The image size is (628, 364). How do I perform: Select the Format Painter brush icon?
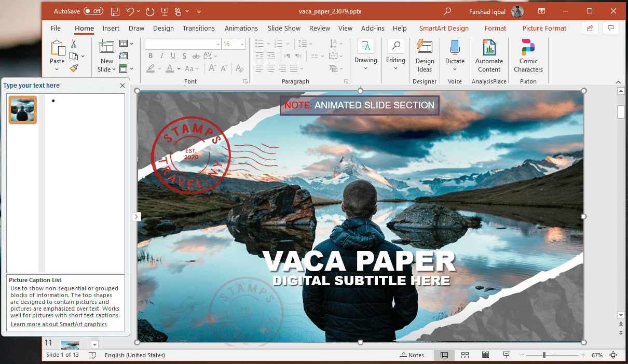coord(74,68)
